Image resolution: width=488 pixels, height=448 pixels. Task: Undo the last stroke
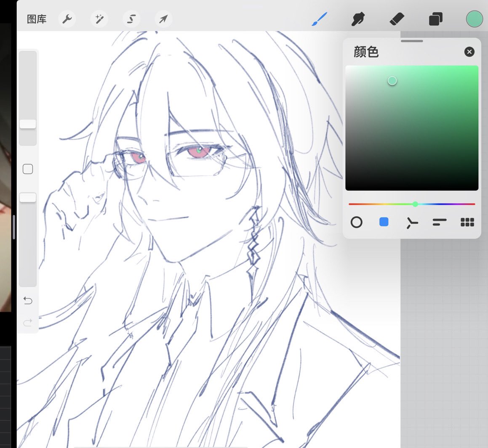click(x=28, y=300)
